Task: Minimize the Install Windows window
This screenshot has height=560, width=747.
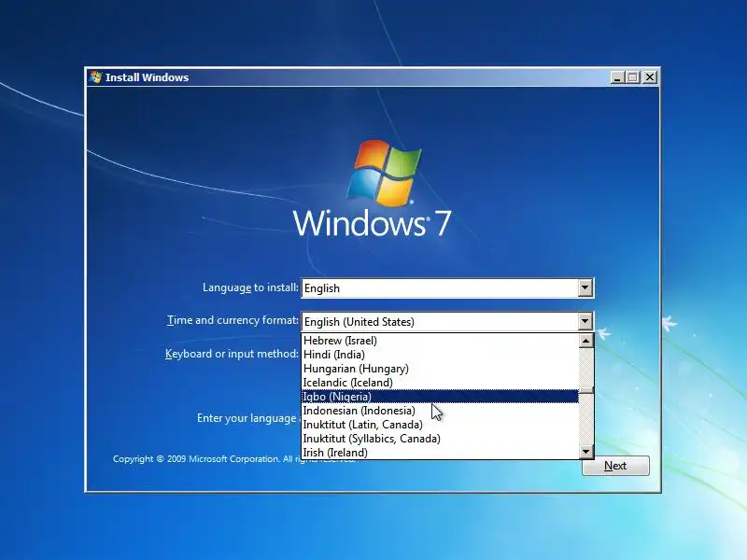Action: pos(617,77)
